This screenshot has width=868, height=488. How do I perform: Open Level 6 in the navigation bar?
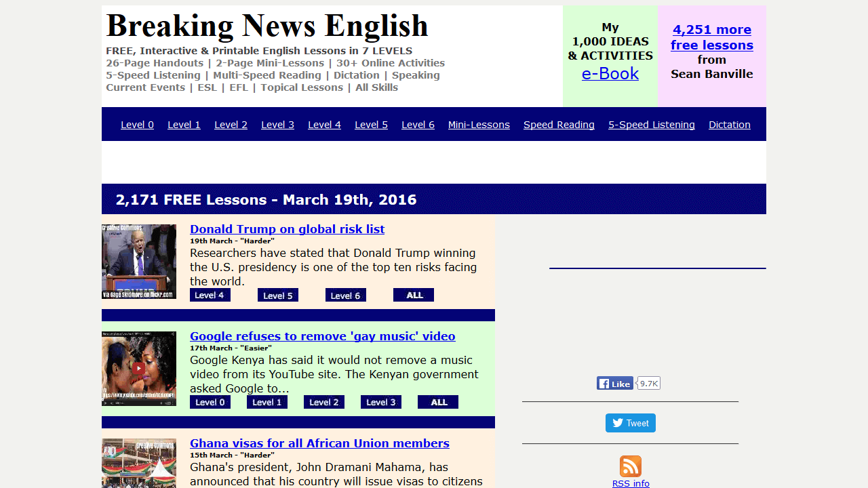tap(418, 125)
